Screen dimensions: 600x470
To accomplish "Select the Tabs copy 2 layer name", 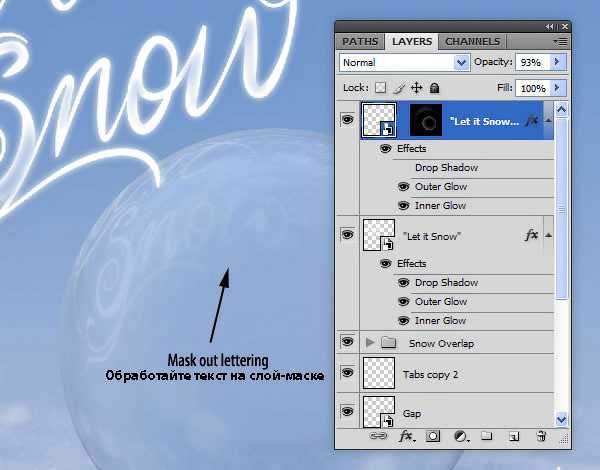I will point(430,374).
